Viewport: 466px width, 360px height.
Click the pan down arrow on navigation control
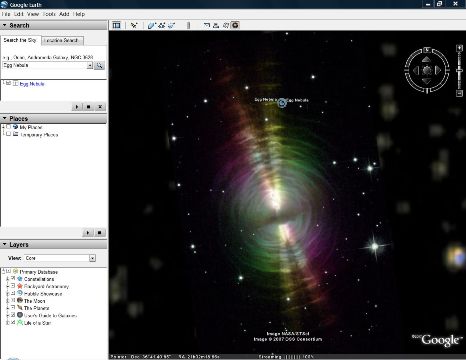tap(426, 81)
